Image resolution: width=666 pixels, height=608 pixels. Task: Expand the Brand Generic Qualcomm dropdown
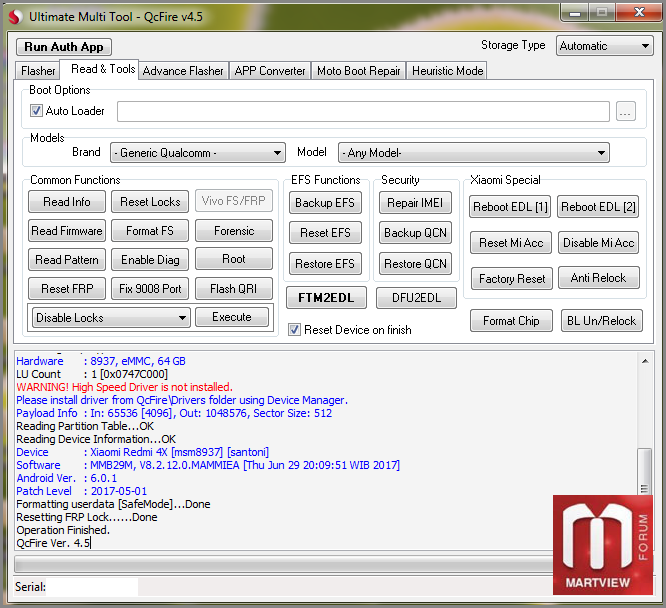(x=198, y=153)
